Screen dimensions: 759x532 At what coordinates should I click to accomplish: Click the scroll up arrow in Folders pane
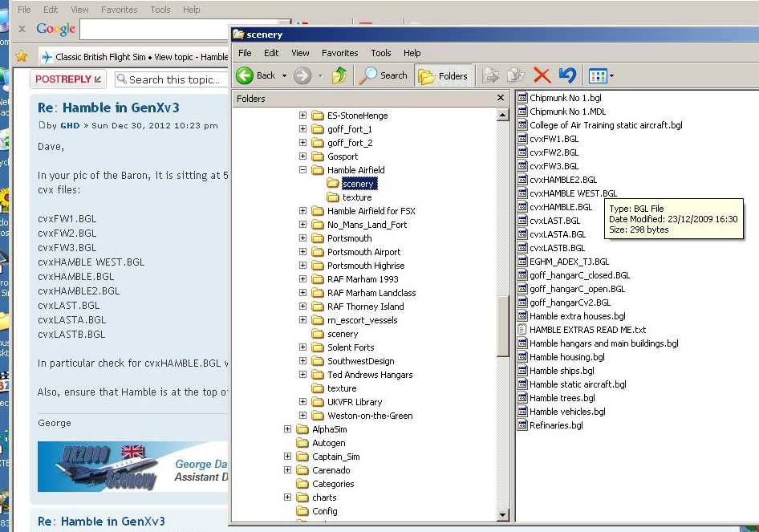(x=503, y=115)
